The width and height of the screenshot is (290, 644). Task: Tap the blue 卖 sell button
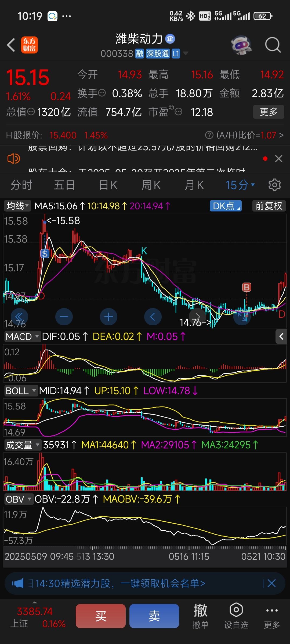point(154,616)
